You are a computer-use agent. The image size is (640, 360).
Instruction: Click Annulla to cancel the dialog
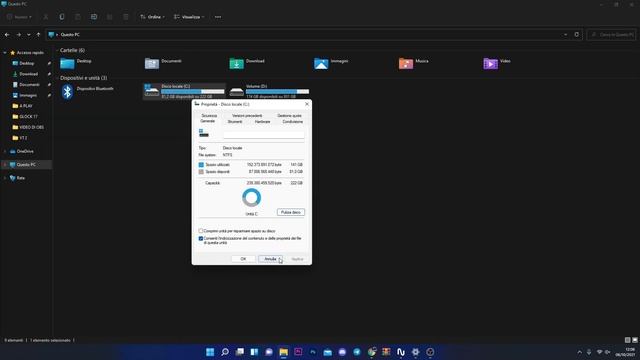(x=270, y=259)
